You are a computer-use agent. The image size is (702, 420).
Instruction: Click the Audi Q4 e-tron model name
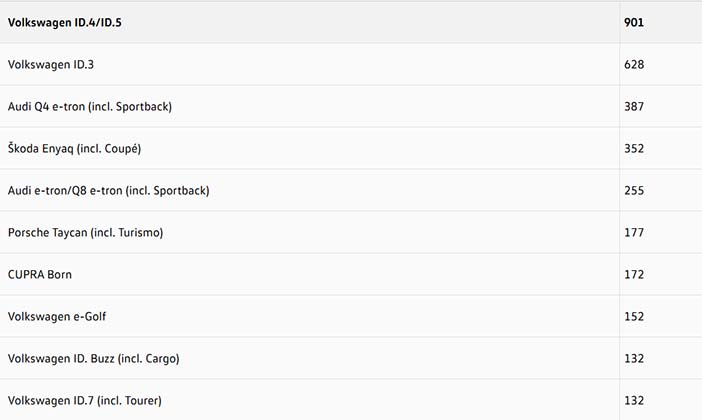(89, 106)
